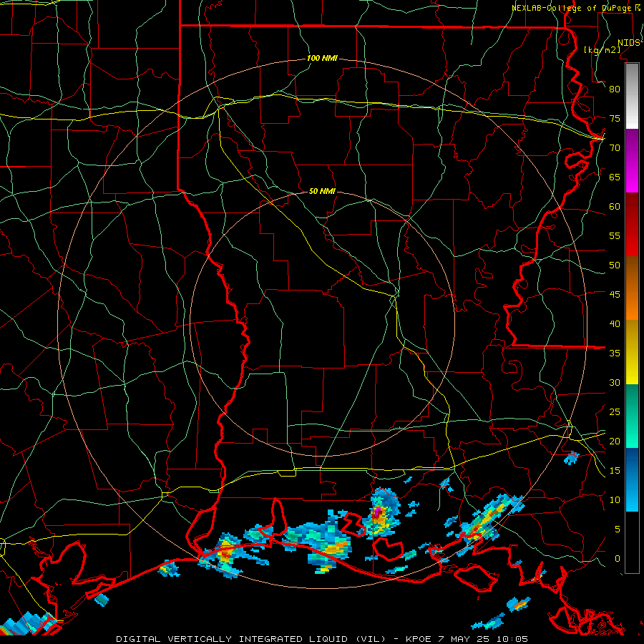This screenshot has height=644, width=644.
Task: Click the dark blue band of the color scale
Action: [x=632, y=464]
